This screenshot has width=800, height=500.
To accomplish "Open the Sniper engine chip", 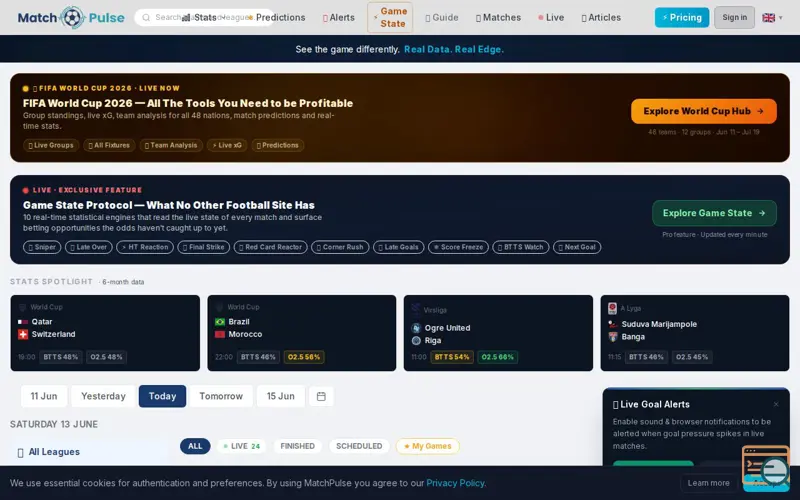I will 42,247.
